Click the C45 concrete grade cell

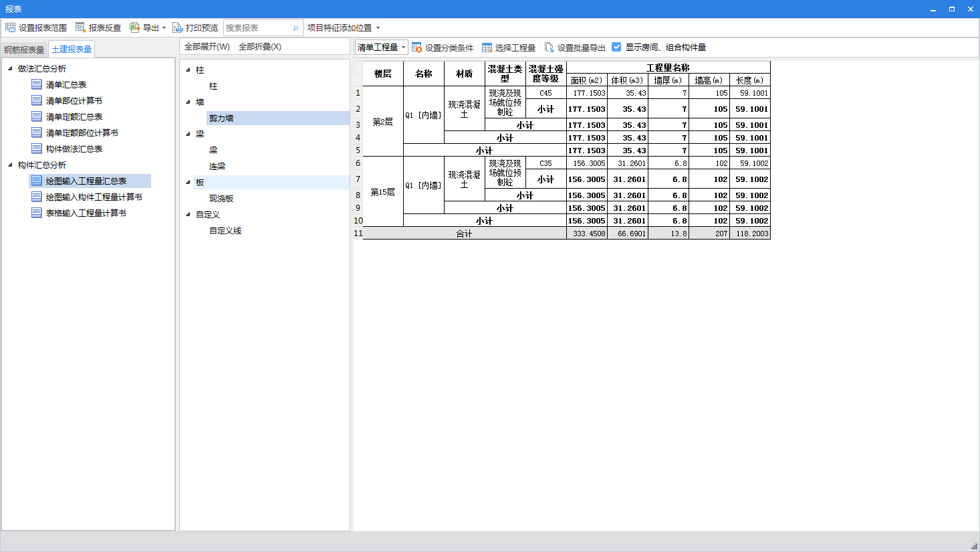[x=545, y=93]
